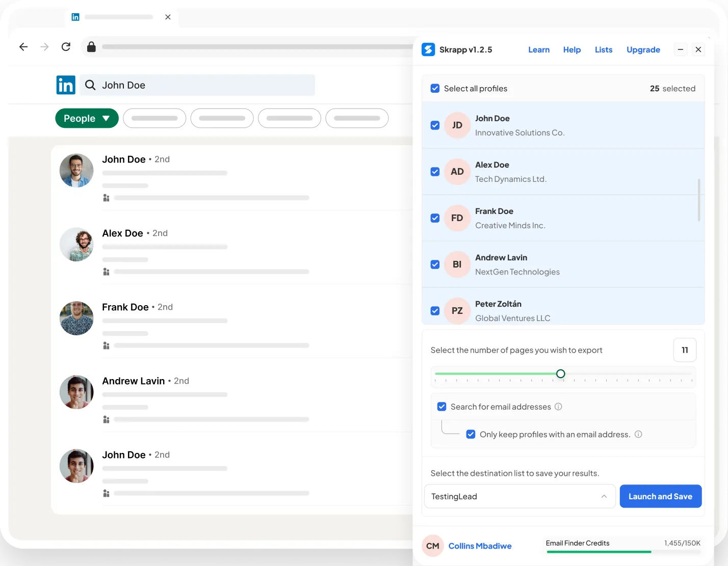Uncheck Andrew Lavin in Skrapp list
Viewport: 728px width, 566px height.
[x=435, y=264]
